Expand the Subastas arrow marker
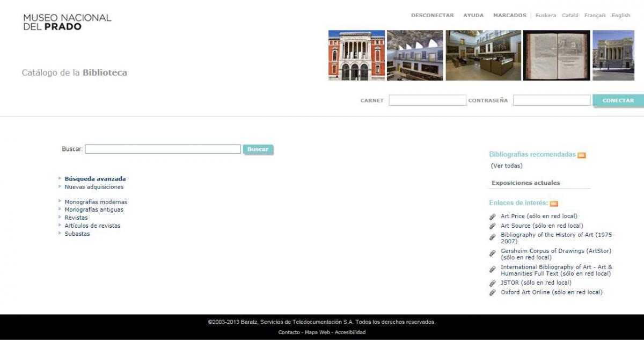This screenshot has width=644, height=340. (59, 234)
